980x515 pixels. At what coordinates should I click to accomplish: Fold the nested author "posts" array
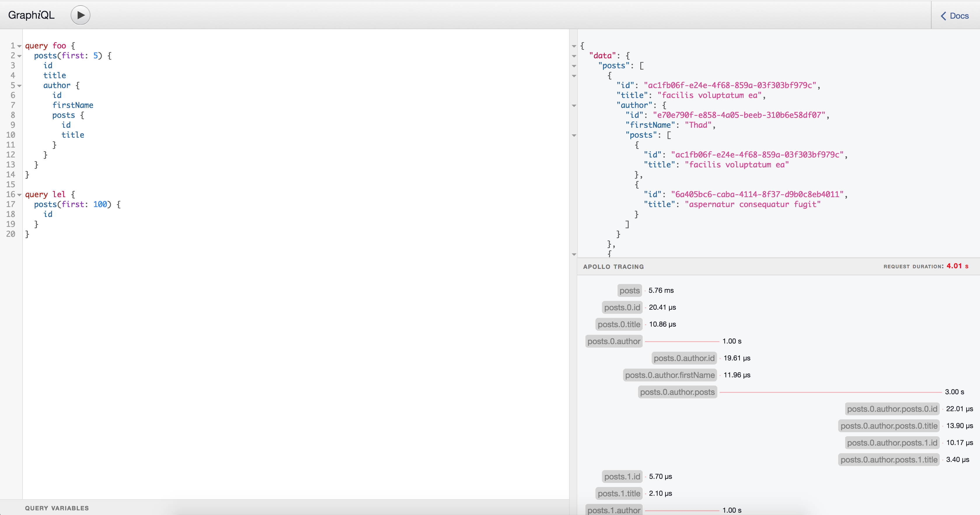click(x=574, y=135)
